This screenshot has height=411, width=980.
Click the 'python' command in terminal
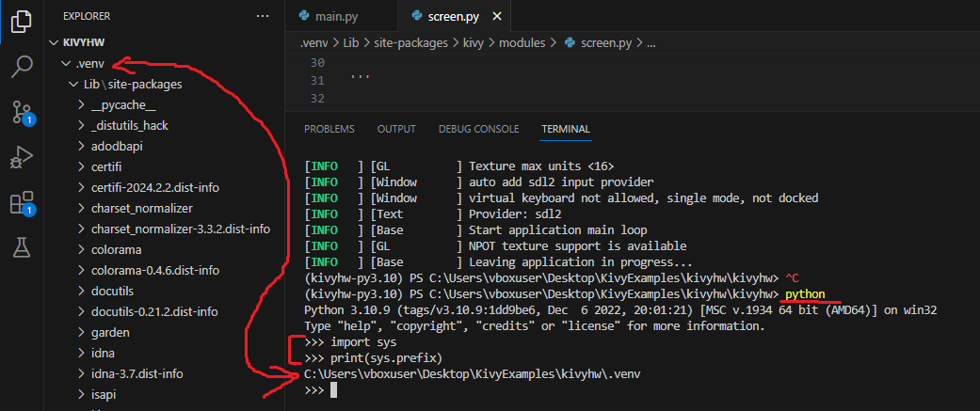(x=805, y=294)
